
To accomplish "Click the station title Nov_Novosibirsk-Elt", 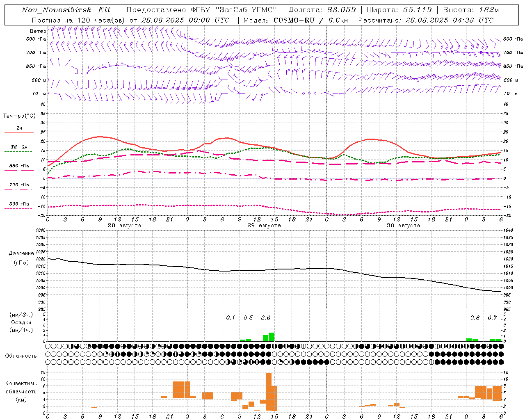I will (66, 10).
